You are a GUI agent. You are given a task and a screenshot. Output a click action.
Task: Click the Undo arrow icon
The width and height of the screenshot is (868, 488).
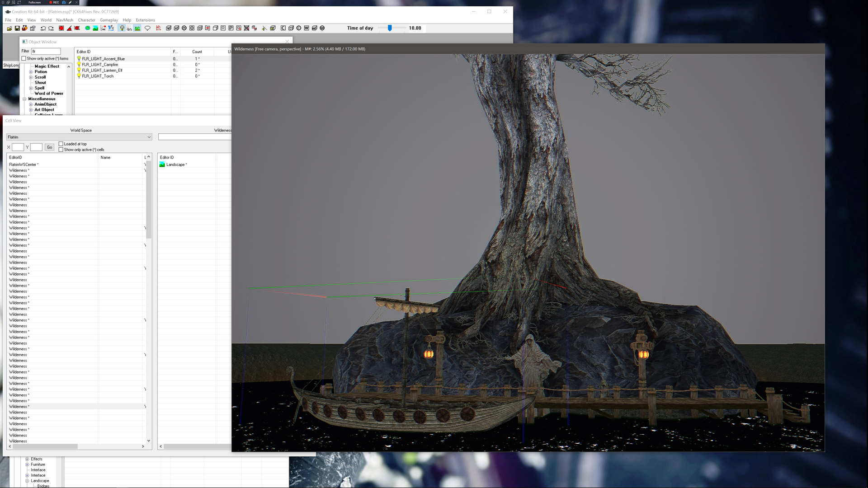point(43,28)
